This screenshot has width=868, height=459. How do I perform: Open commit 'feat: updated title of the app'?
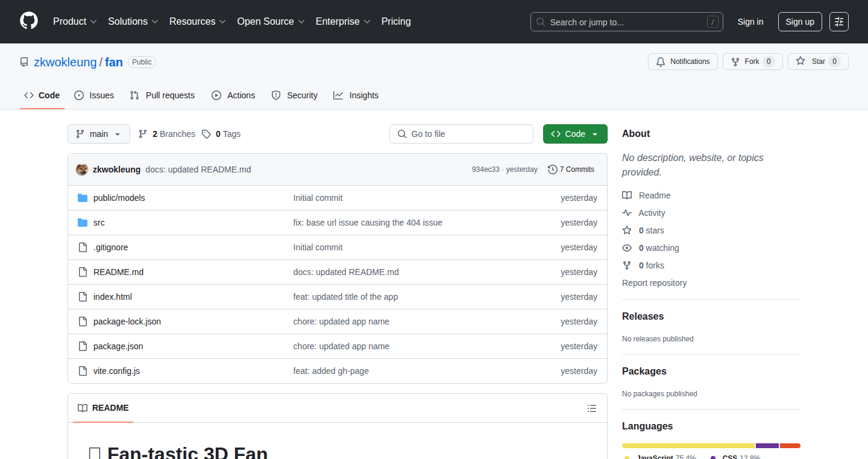click(345, 297)
